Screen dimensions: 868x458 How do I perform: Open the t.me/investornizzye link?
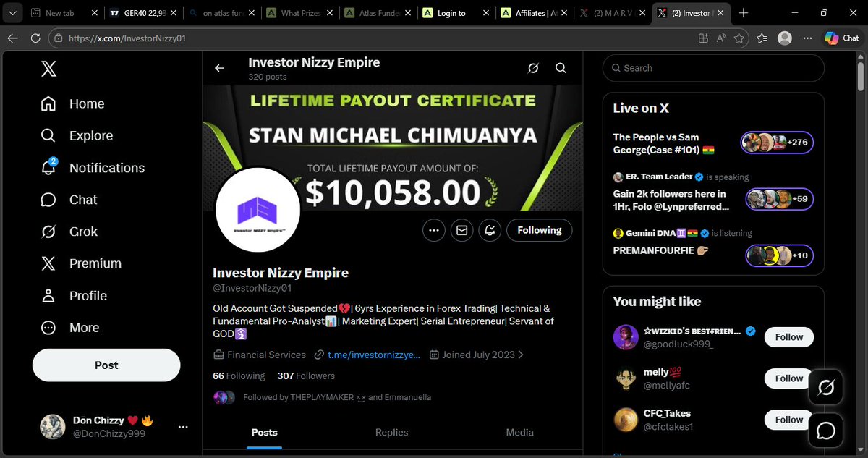373,355
